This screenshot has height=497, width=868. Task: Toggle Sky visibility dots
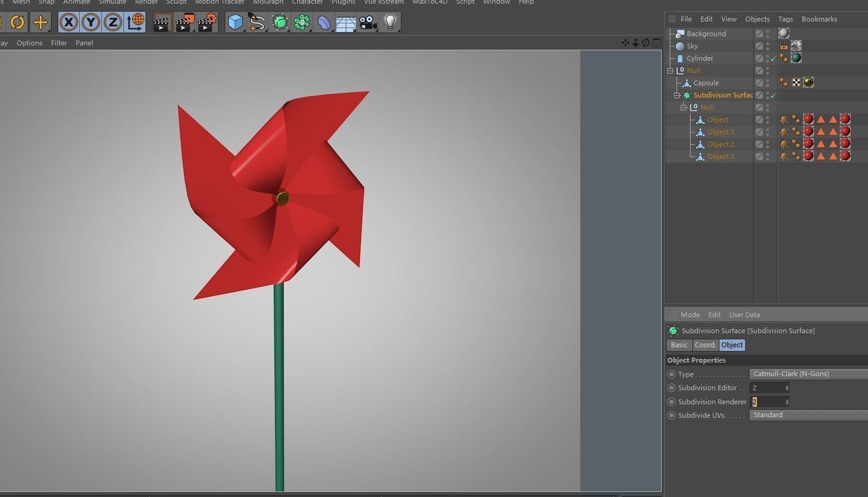767,46
